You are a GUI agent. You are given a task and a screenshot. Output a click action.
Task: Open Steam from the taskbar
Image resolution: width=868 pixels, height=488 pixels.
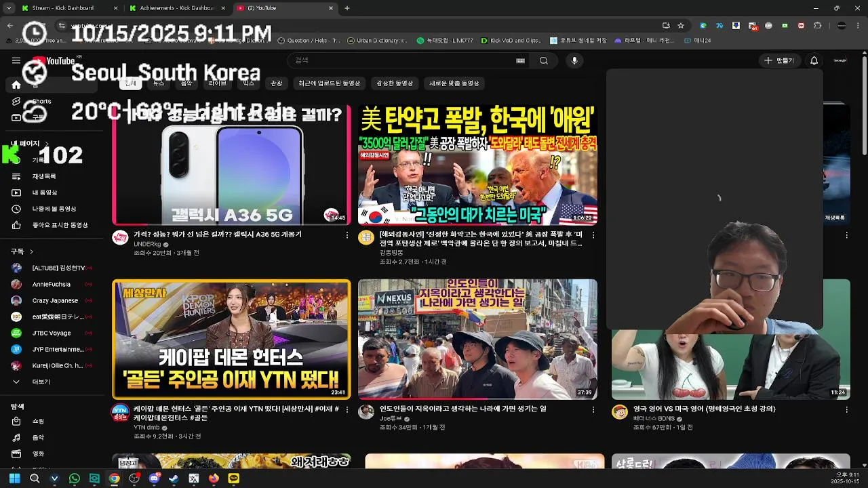(174, 479)
